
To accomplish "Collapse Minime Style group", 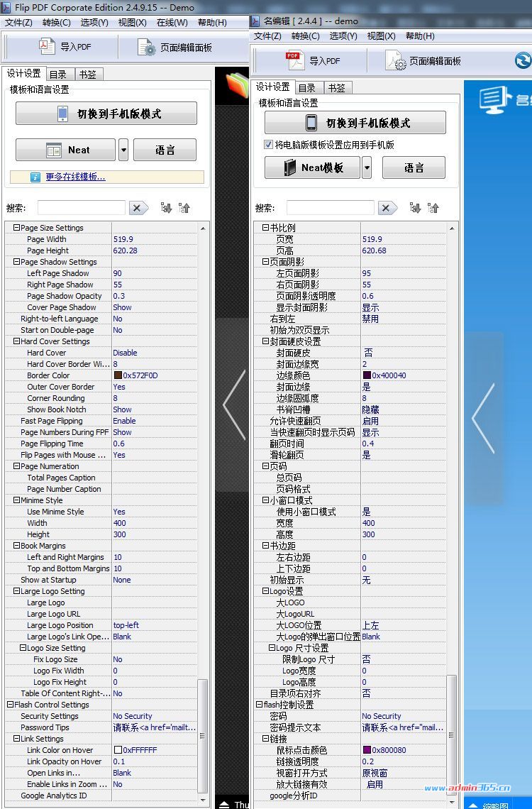I will [16, 500].
